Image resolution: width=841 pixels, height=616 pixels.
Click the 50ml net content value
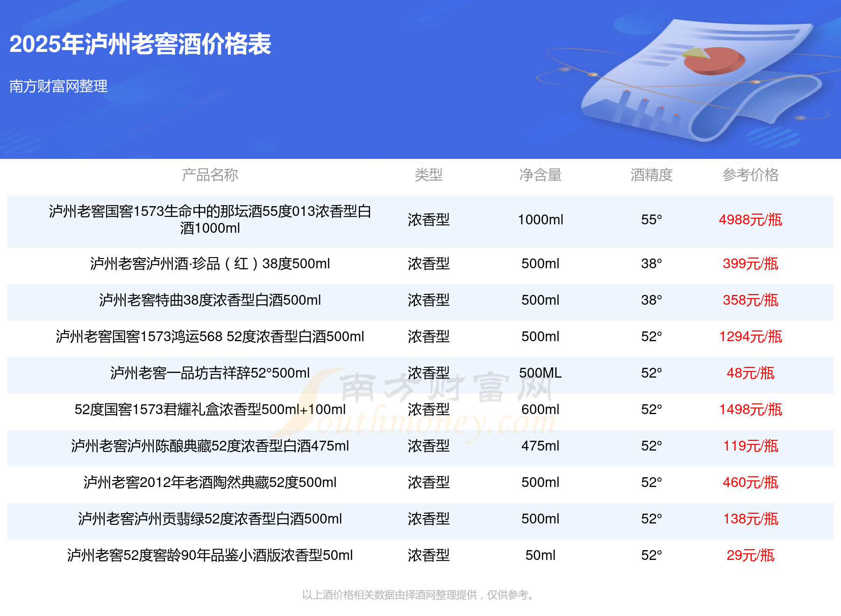pos(540,555)
